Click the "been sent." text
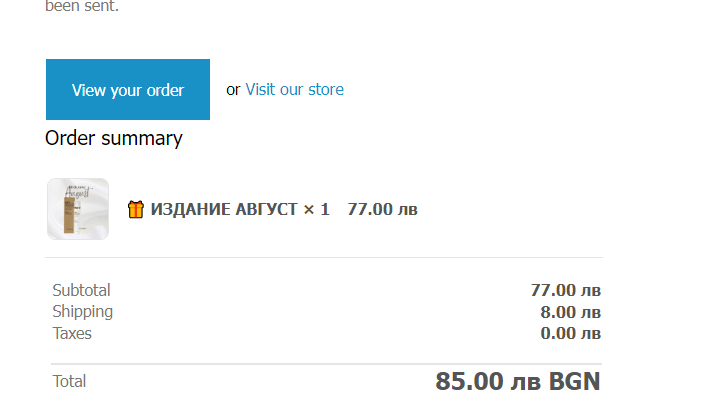The height and width of the screenshot is (406, 718). tap(81, 6)
